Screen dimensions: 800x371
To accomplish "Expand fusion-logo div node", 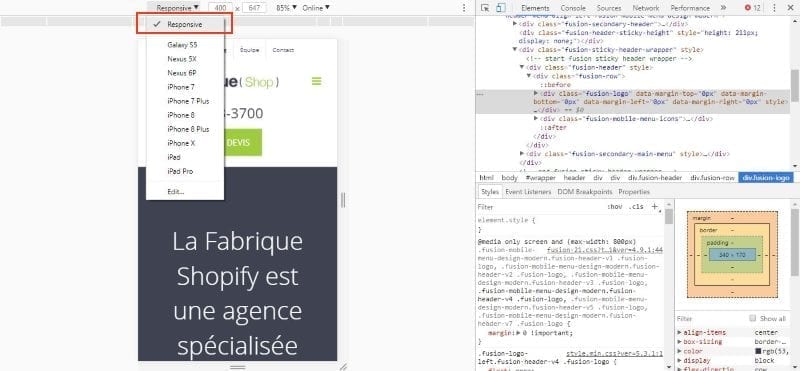I will coord(536,93).
